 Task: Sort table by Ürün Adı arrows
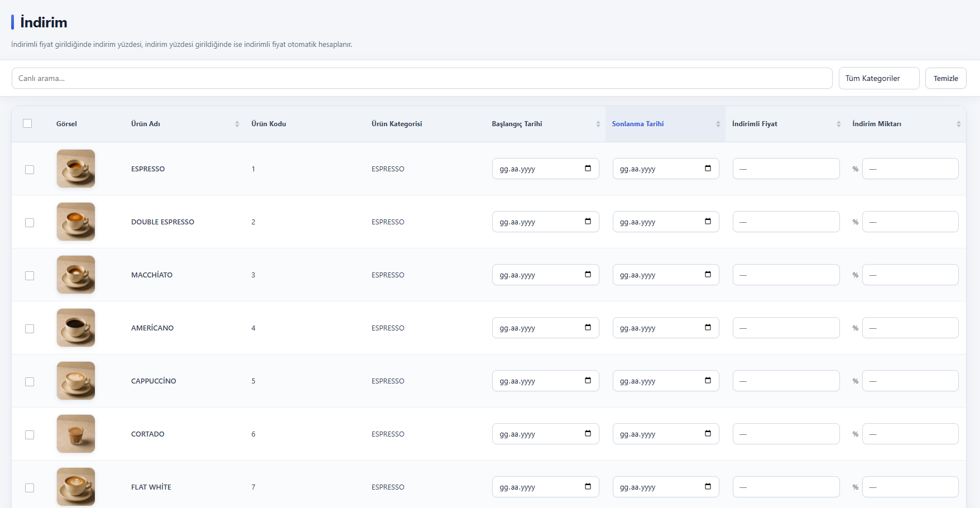(x=237, y=124)
